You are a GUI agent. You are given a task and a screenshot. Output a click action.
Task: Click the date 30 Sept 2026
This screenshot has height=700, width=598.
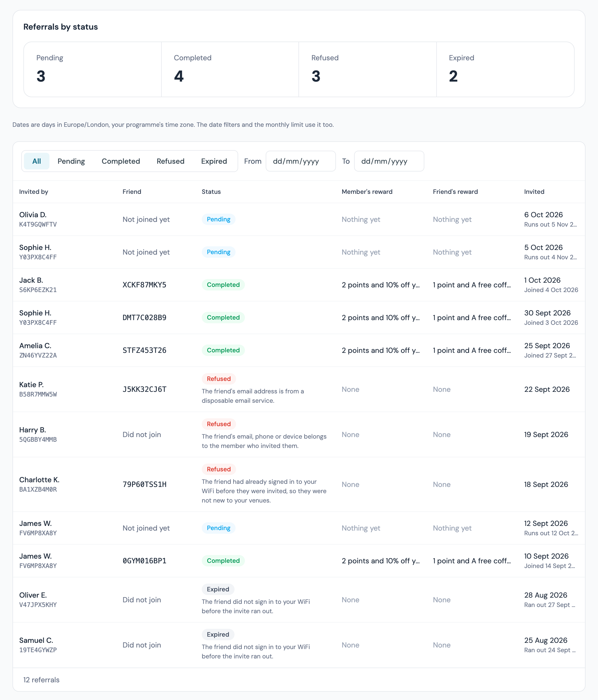[547, 313]
